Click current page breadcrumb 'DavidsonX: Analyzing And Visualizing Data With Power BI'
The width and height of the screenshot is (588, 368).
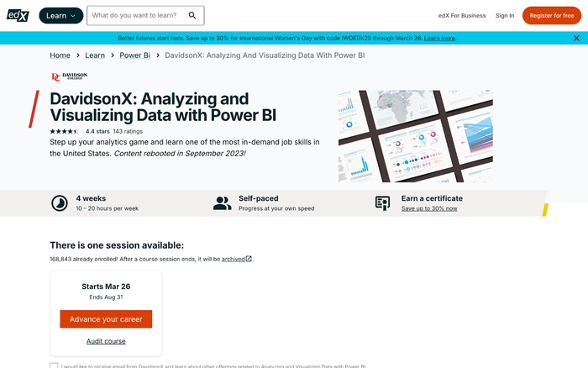[265, 55]
